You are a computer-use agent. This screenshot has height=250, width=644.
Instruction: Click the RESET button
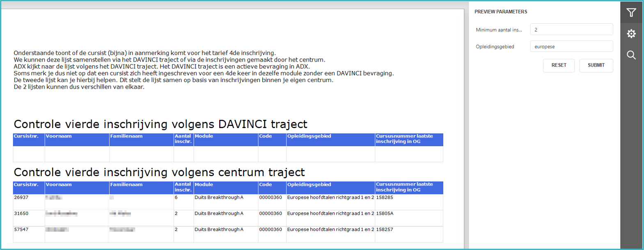559,65
